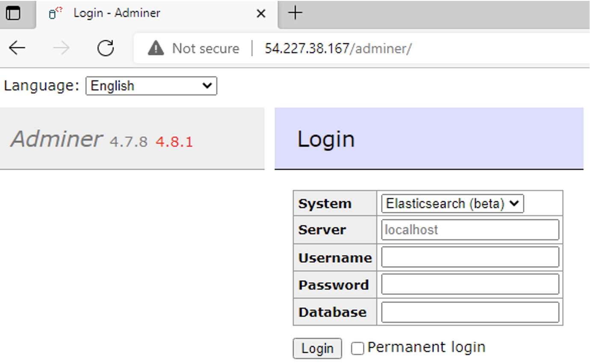Click the browser forward arrow
The image size is (590, 364).
pos(62,48)
